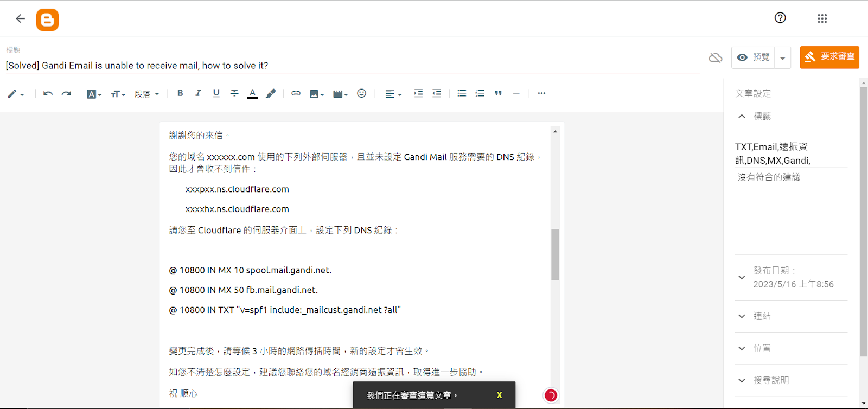868x409 pixels.
Task: Toggle bulleted list
Action: click(462, 93)
